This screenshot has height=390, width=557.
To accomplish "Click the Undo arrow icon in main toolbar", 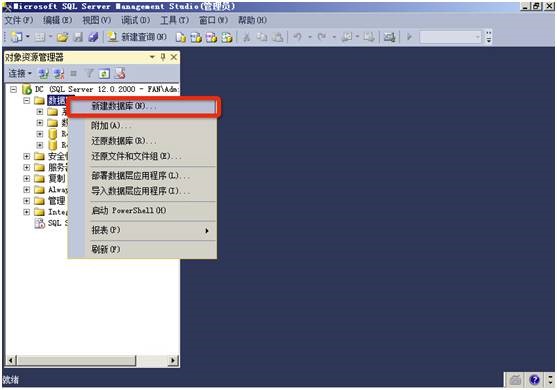I will 298,37.
